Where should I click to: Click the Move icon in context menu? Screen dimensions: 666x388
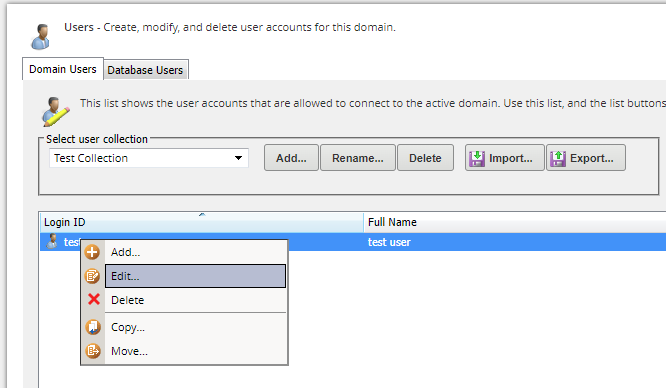pyautogui.click(x=93, y=351)
